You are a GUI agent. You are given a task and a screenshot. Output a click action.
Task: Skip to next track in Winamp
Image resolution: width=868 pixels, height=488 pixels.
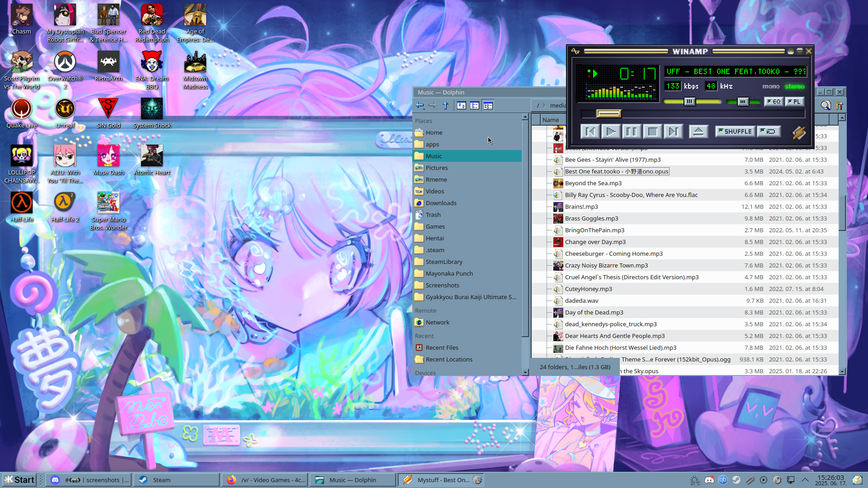[x=673, y=131]
